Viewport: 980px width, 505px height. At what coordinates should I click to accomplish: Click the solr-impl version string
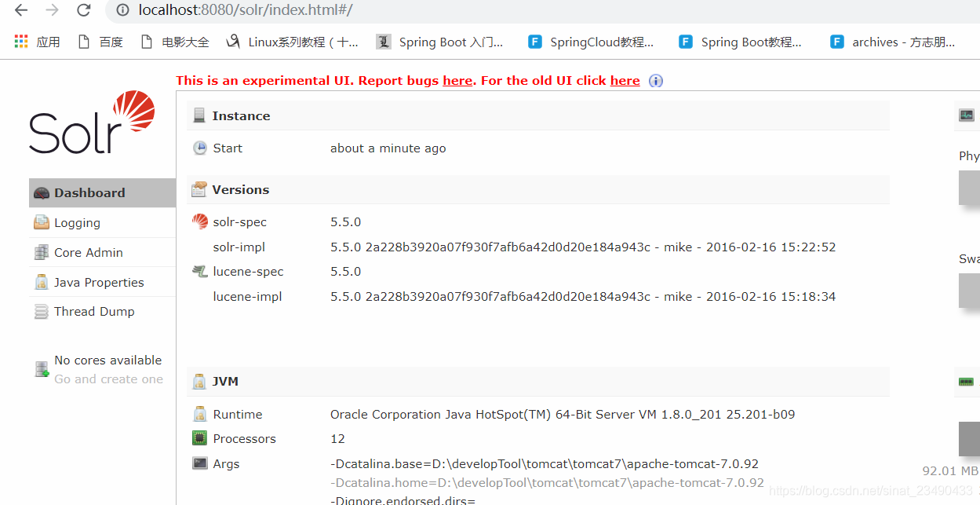click(583, 247)
